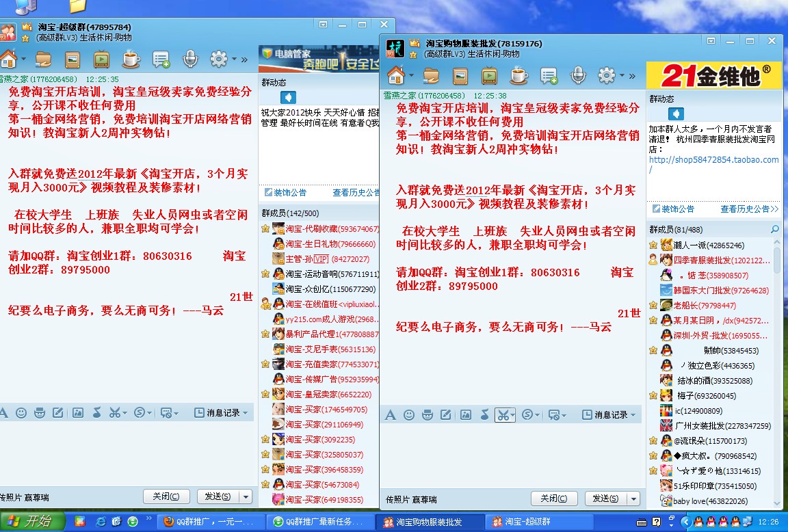Expand the arrow beside 发送(S) in 淘宝-超级群
788x532 pixels.
(246, 496)
